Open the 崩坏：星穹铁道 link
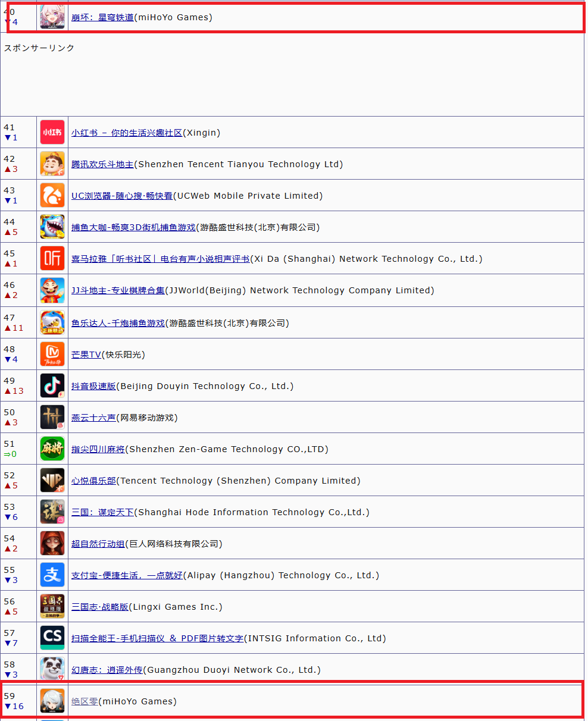Viewport: 588px width, 721px height. click(102, 17)
